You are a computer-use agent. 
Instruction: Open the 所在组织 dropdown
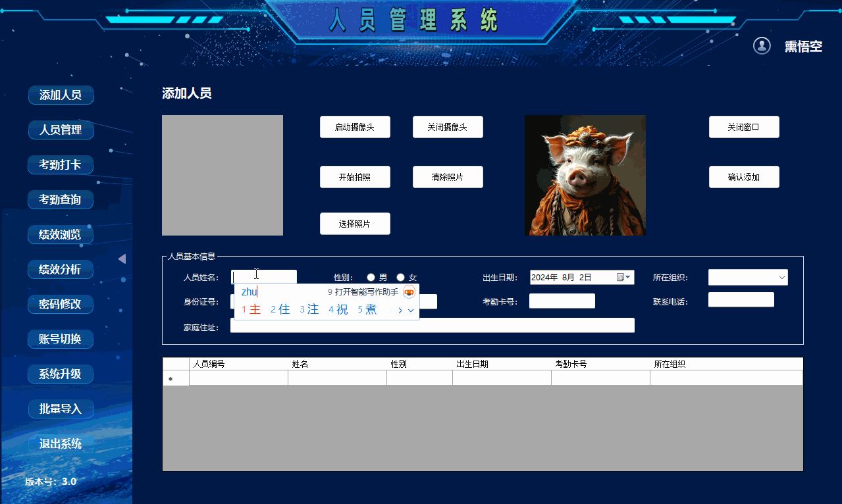point(748,278)
